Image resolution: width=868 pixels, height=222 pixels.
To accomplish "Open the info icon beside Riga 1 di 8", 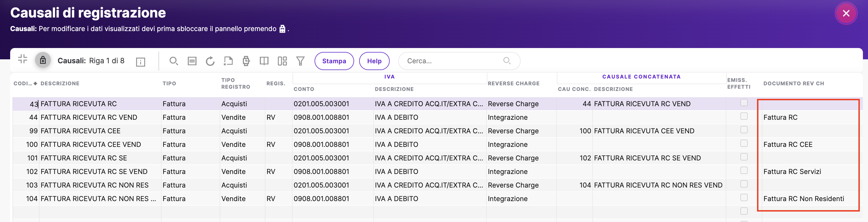I will (x=141, y=62).
